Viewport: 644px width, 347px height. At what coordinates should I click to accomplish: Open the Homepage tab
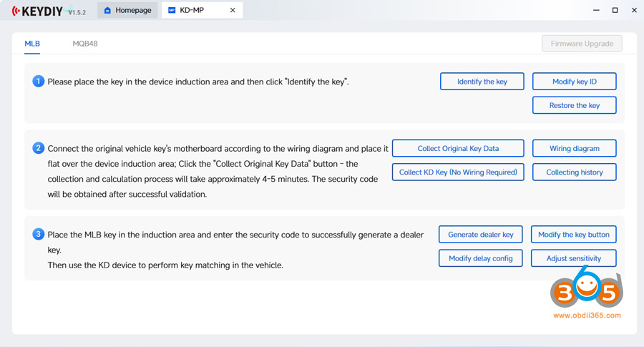[127, 11]
